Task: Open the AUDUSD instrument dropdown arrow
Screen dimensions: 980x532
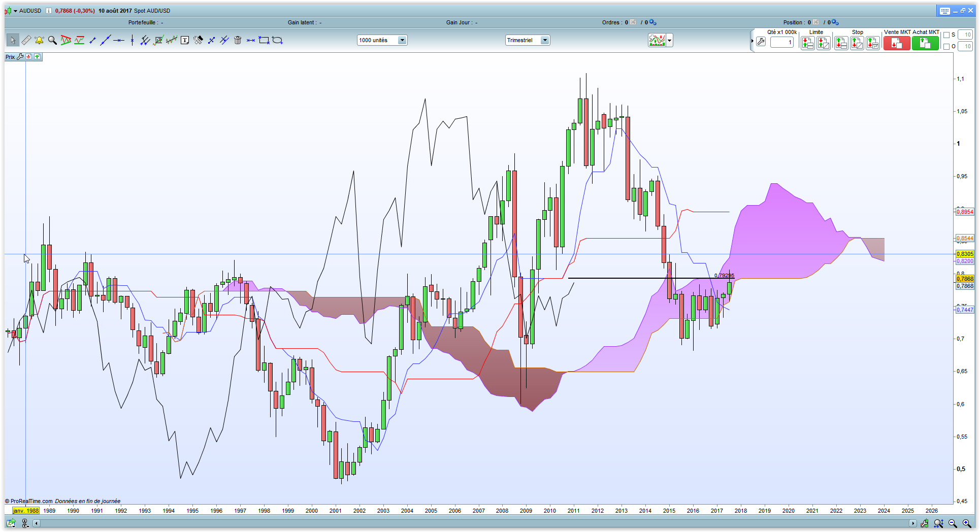Action: [15, 11]
